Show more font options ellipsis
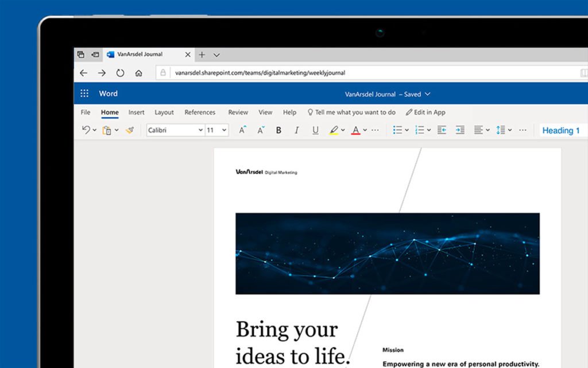The width and height of the screenshot is (588, 368). click(375, 131)
